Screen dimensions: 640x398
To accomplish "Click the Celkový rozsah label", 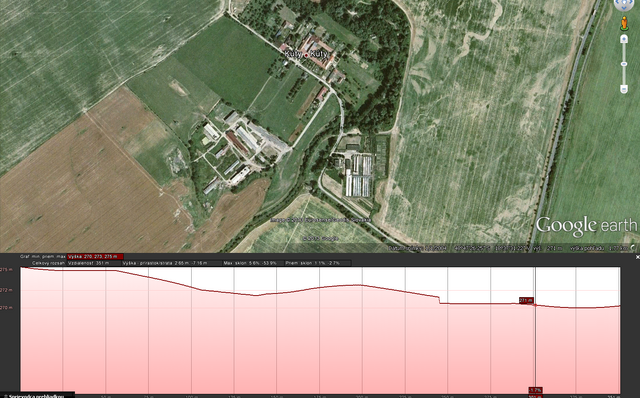I will click(x=48, y=263).
